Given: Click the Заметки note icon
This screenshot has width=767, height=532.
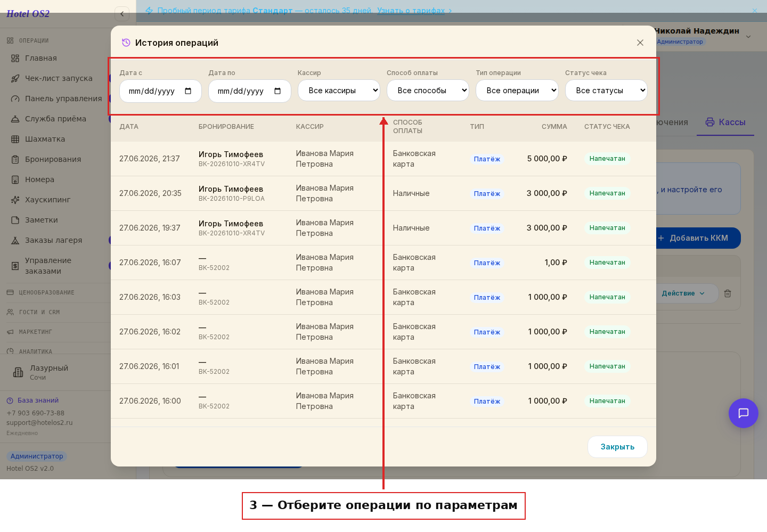Looking at the screenshot, I should 15,220.
